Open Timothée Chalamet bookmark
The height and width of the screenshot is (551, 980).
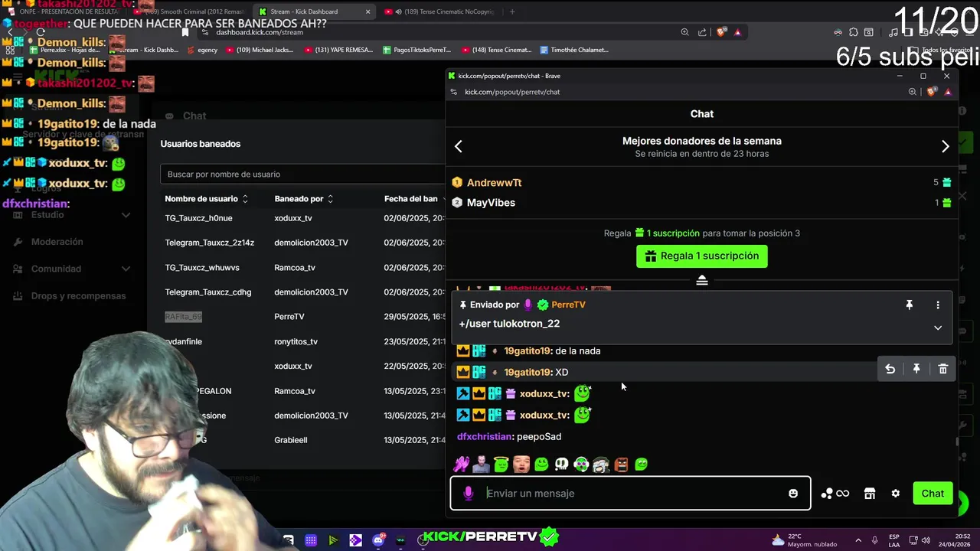coord(574,50)
